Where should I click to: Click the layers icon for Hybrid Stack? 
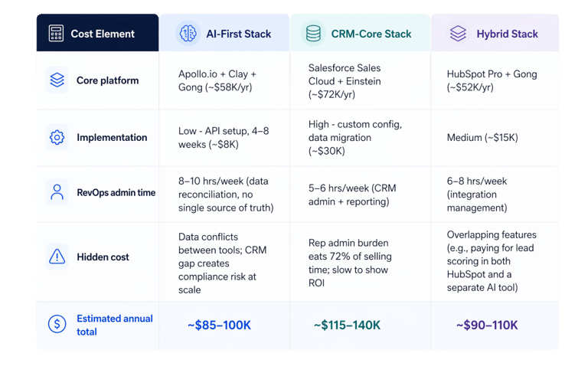click(x=458, y=34)
